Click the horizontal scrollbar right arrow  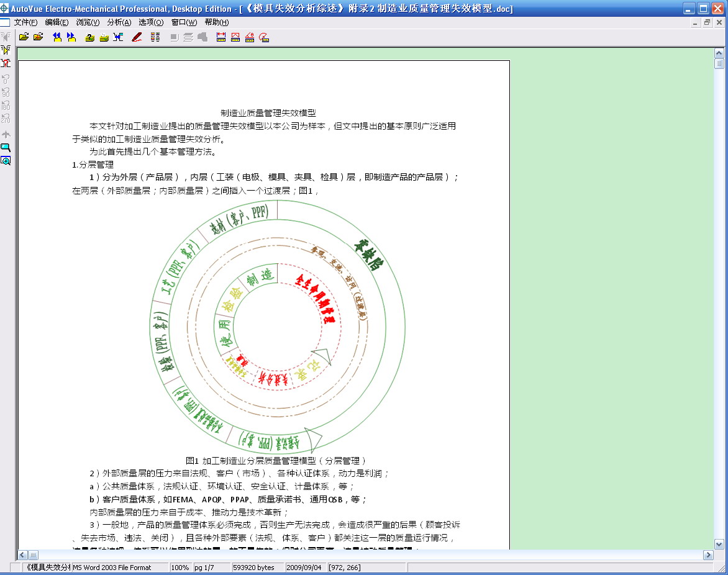coord(708,555)
